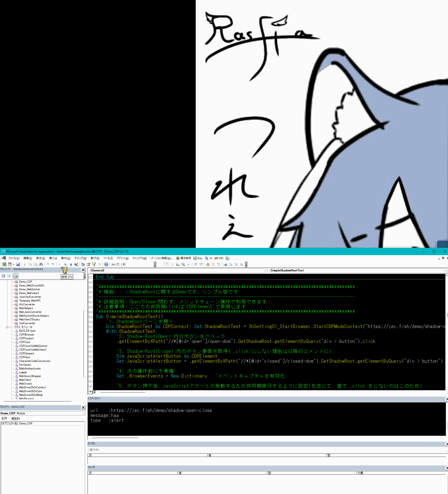Viewport: 448px width, 494px height.
Task: Switch to the 全体 properties tab
Action: point(4,419)
